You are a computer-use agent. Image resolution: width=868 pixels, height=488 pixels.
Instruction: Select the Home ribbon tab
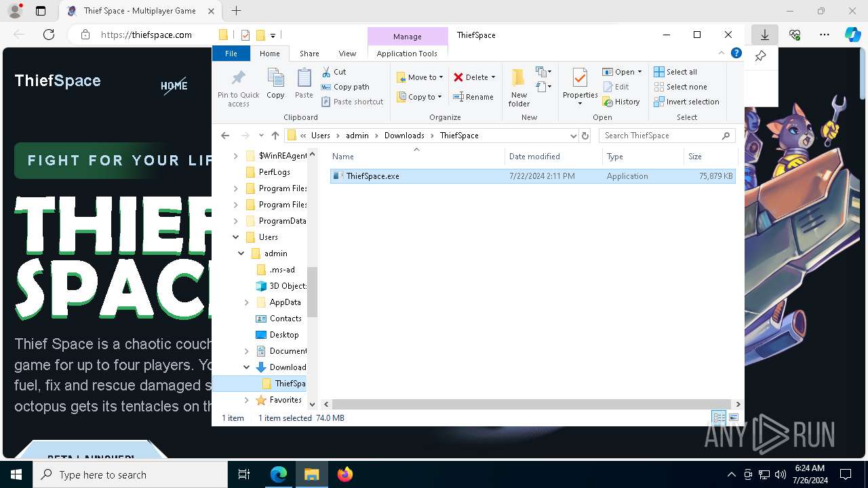click(269, 54)
